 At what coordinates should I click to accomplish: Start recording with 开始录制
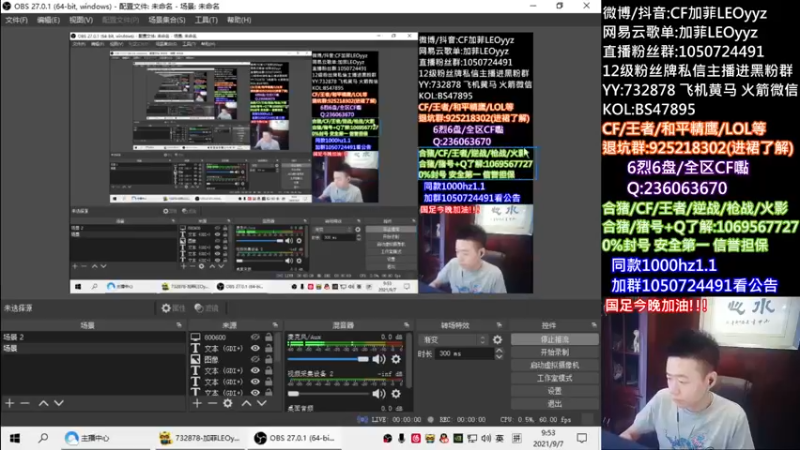555,352
